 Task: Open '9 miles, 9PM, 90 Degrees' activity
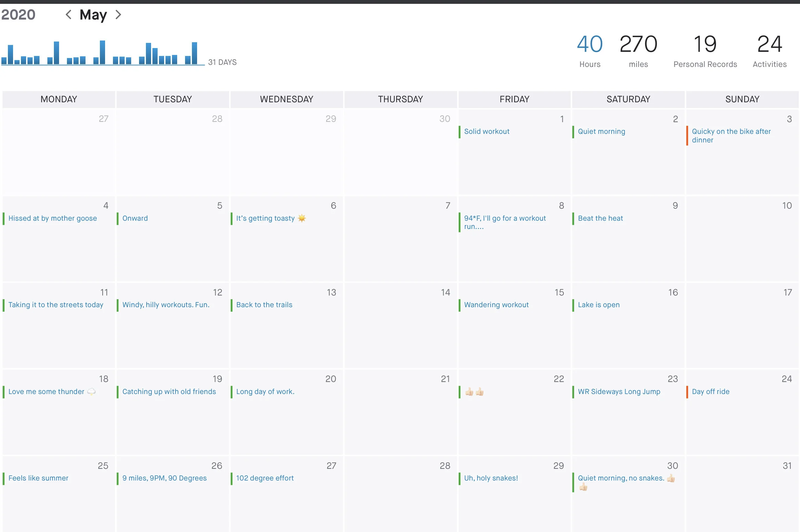[164, 478]
